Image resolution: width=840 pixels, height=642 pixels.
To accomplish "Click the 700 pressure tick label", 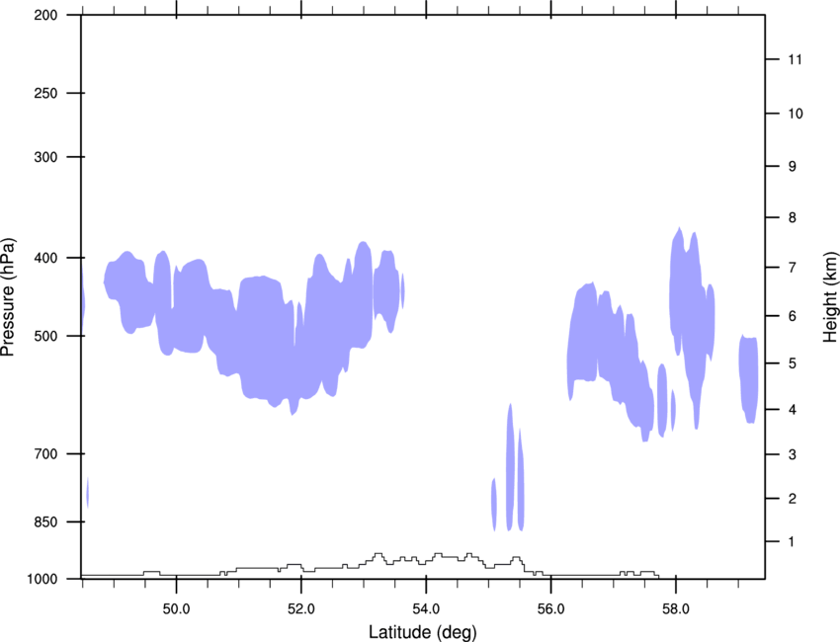I will coord(46,453).
